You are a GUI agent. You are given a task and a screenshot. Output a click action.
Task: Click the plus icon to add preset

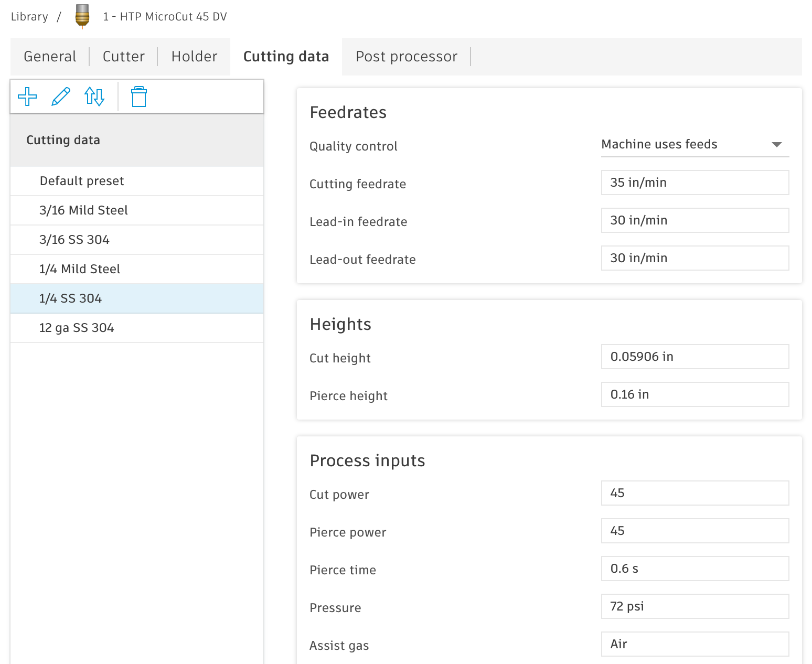click(27, 97)
